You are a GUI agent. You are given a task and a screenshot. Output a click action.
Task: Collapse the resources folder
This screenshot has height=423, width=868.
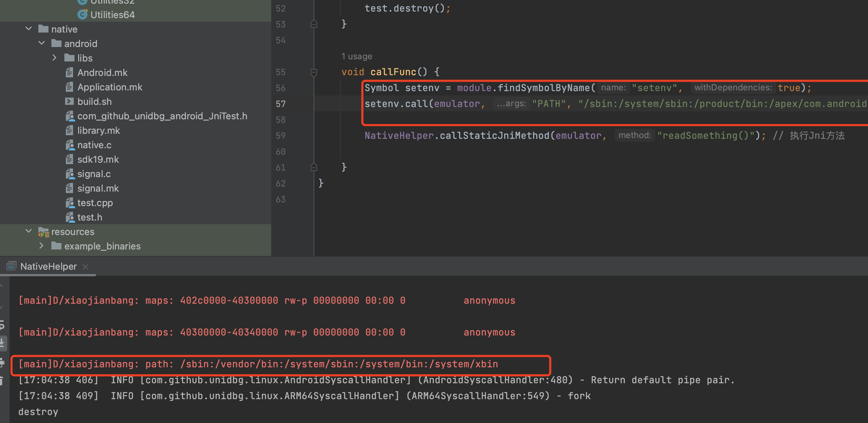(x=29, y=231)
